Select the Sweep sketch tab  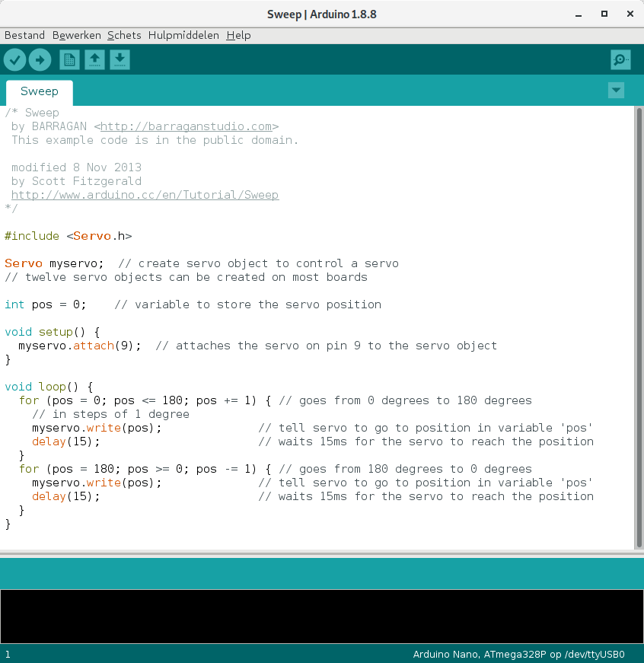click(40, 92)
